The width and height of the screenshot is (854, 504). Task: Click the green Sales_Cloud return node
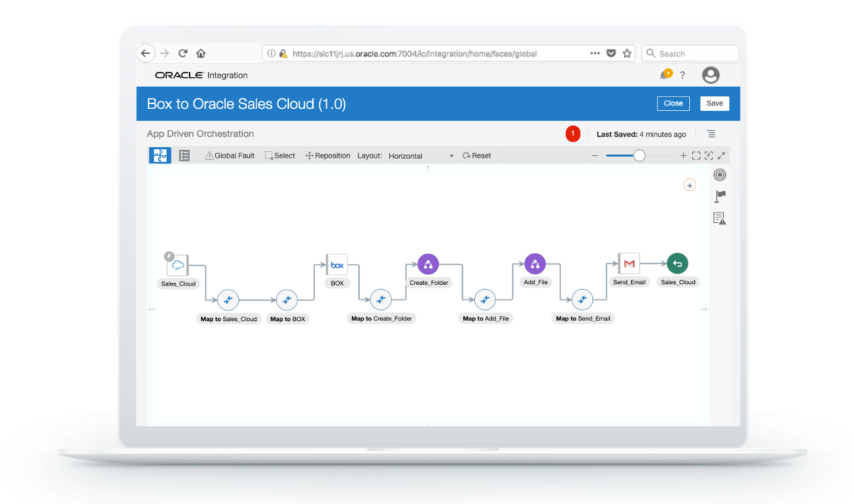tap(677, 263)
